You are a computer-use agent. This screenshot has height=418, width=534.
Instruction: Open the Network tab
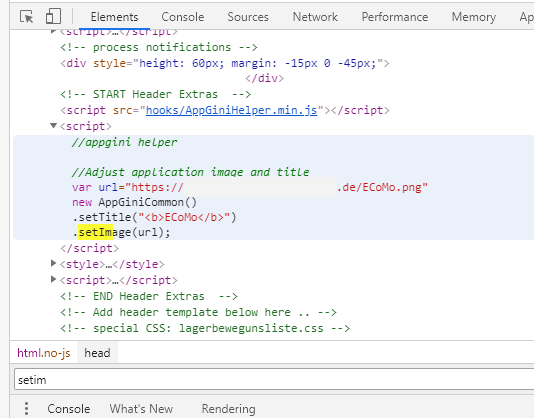(315, 17)
